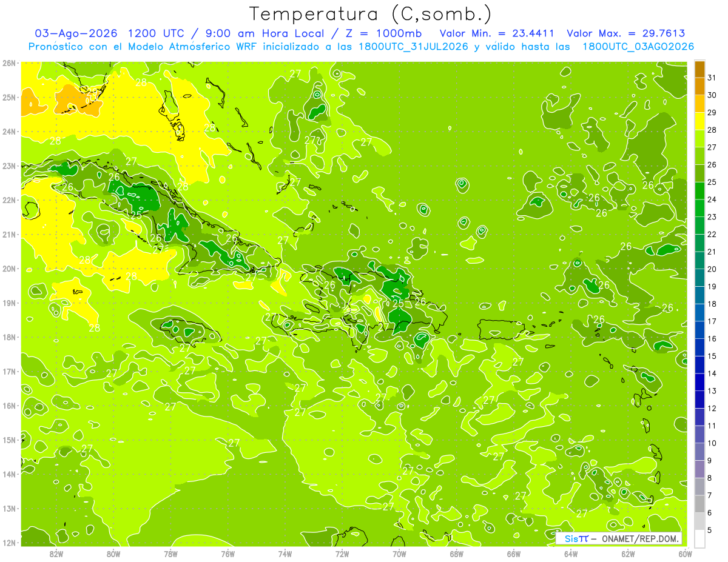Click the 76W longitude label
Viewport: 728px width, 562px height.
click(x=227, y=554)
